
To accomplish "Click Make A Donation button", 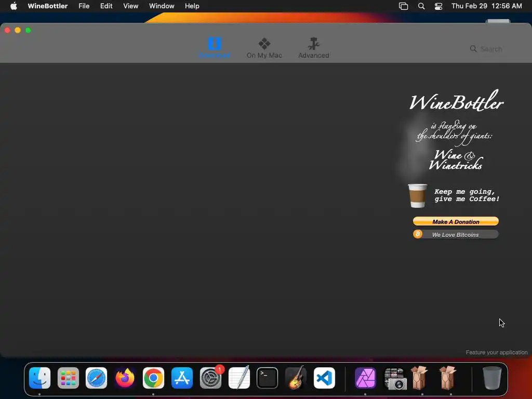I will tap(456, 221).
